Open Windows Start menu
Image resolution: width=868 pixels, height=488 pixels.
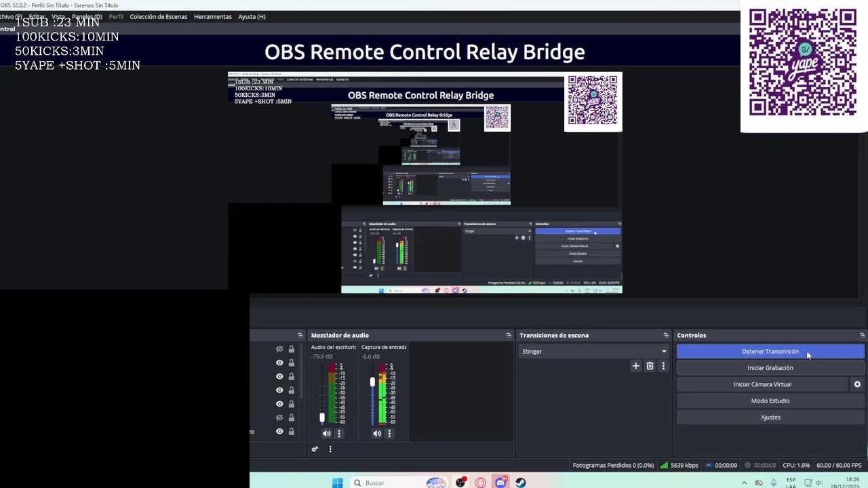click(x=338, y=483)
